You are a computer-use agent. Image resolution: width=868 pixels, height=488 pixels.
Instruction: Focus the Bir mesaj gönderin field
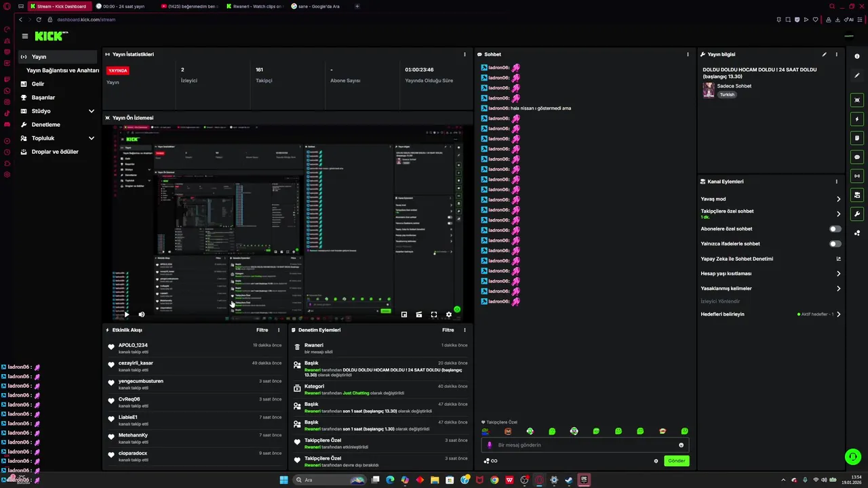pyautogui.click(x=585, y=445)
